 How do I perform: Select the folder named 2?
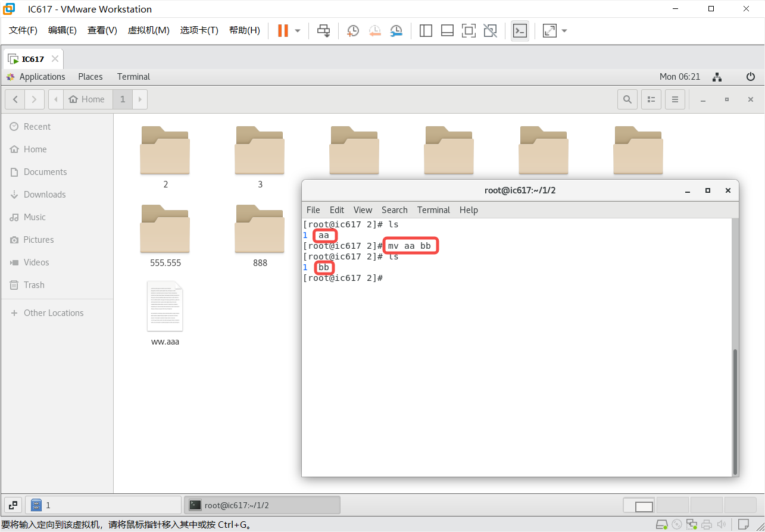click(x=165, y=157)
